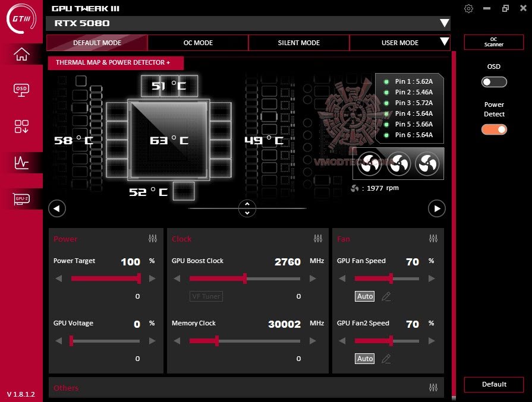Viewport: 532px width, 402px height.
Task: Click the 1977 rpm fan reading
Action: (383, 188)
